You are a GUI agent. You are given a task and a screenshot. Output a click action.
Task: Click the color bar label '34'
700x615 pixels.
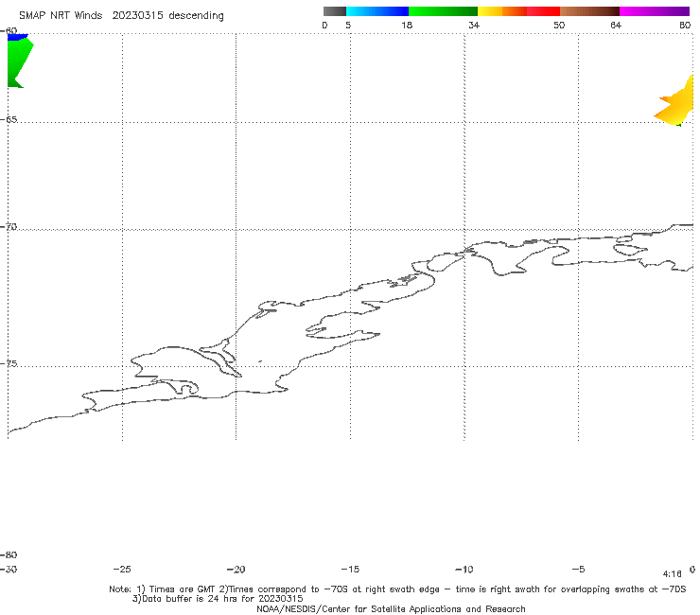474,25
